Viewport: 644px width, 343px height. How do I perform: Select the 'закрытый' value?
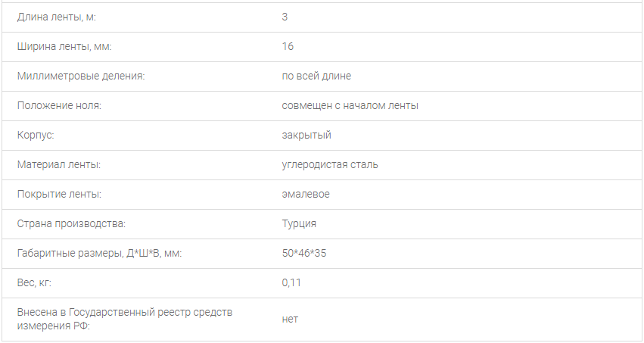pyautogui.click(x=306, y=136)
